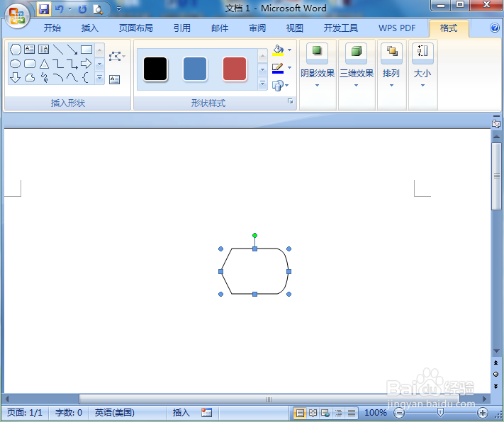Switch to the 审阅 tab
504x422 pixels.
[x=257, y=28]
